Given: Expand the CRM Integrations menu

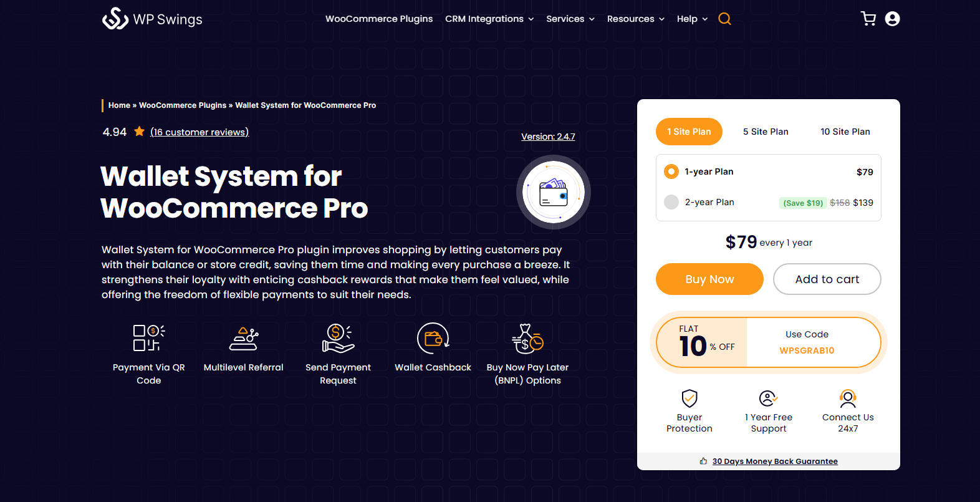Looking at the screenshot, I should tap(489, 19).
